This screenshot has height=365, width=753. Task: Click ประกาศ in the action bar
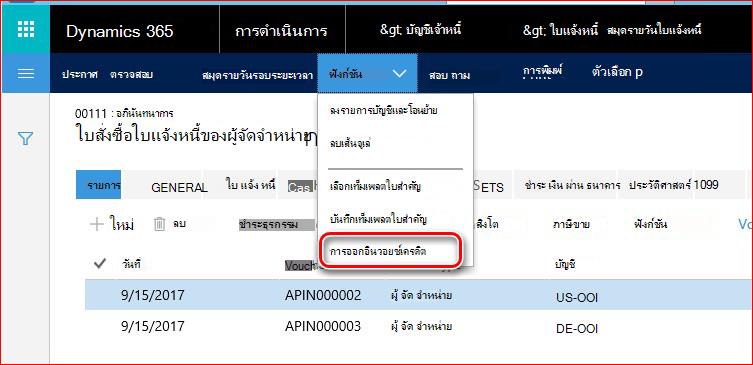pyautogui.click(x=80, y=74)
